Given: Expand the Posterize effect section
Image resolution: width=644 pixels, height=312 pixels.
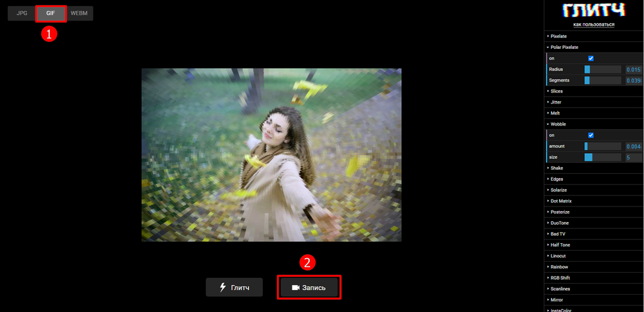Looking at the screenshot, I should (x=594, y=212).
